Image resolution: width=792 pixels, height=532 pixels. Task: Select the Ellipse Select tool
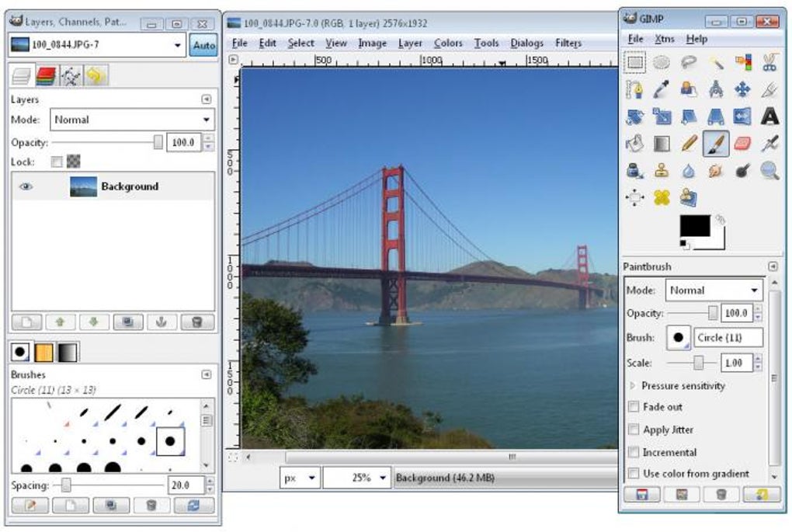point(662,63)
